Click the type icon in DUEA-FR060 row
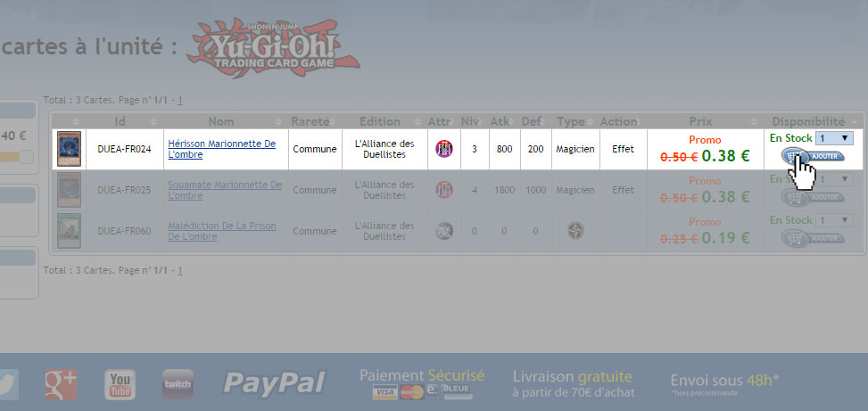 coord(575,231)
